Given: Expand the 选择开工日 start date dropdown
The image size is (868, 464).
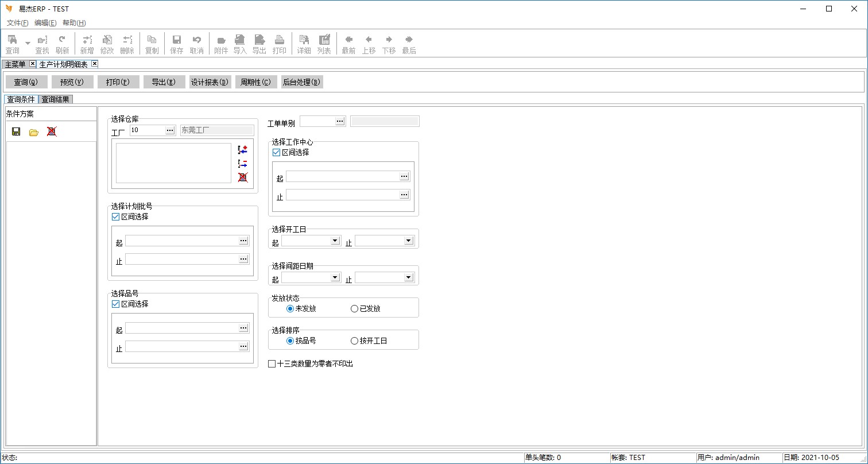Looking at the screenshot, I should (335, 241).
